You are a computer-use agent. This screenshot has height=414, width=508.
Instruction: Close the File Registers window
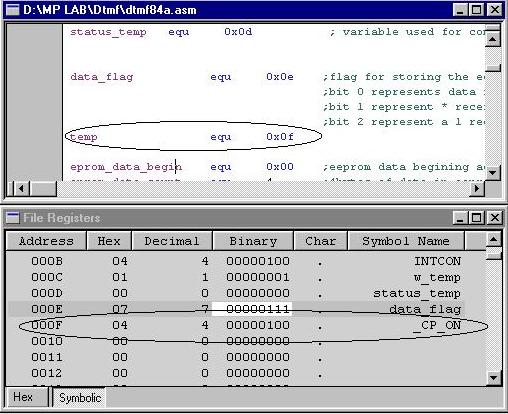coord(495,218)
